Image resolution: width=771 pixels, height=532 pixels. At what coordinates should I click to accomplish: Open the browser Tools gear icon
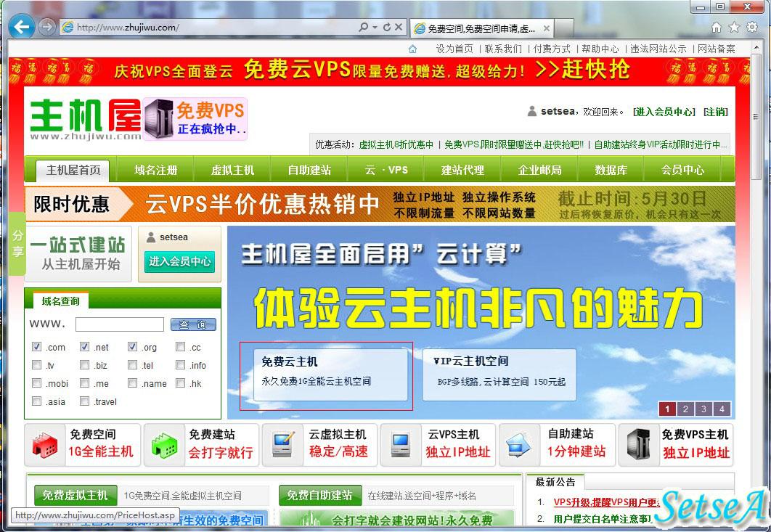[752, 27]
